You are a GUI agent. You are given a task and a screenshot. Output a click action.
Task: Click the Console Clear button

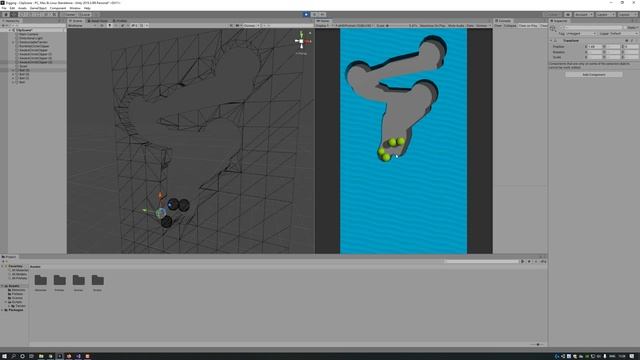(498, 26)
